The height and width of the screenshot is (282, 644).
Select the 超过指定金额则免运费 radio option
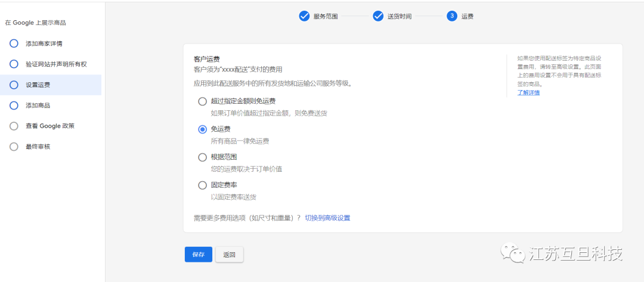coord(202,101)
